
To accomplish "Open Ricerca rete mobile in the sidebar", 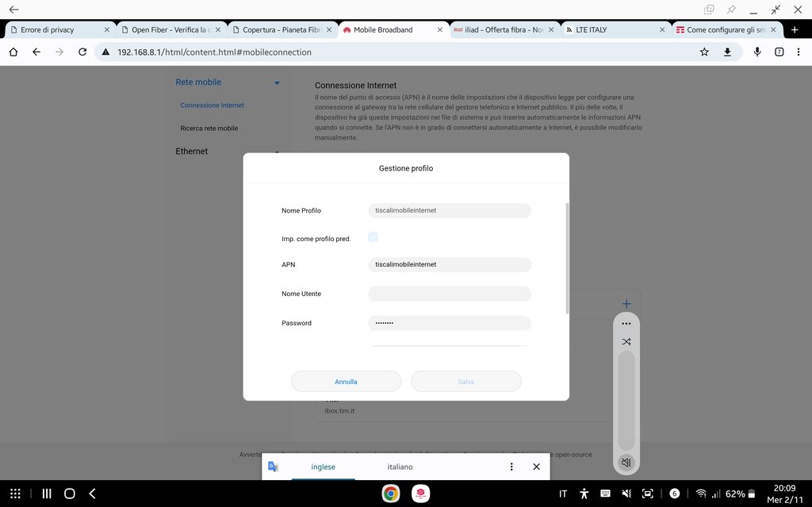I will 209,129.
